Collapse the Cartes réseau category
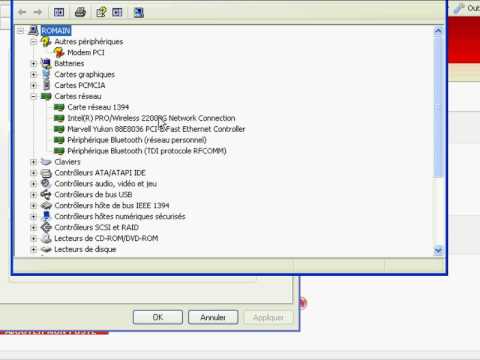 [x=34, y=96]
